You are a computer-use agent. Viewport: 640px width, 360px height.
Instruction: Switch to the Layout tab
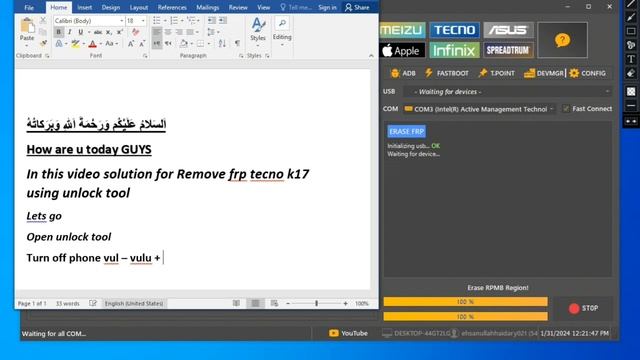[x=139, y=7]
